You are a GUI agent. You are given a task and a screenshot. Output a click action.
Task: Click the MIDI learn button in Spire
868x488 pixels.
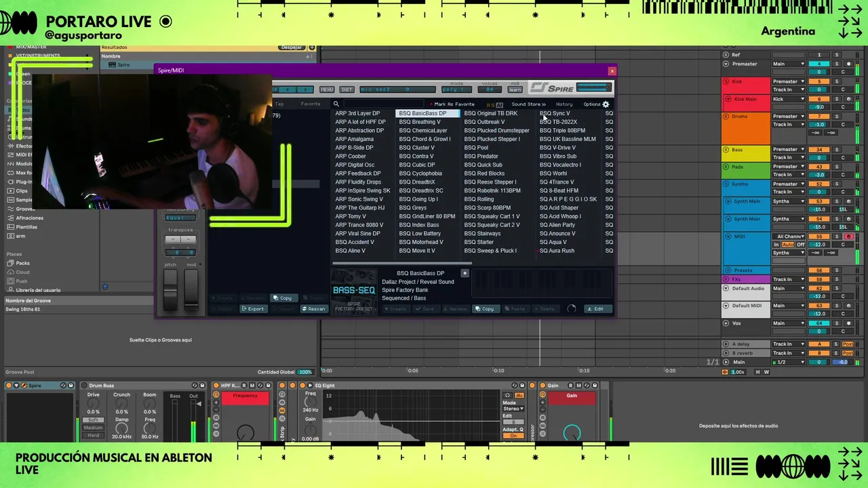(515, 89)
